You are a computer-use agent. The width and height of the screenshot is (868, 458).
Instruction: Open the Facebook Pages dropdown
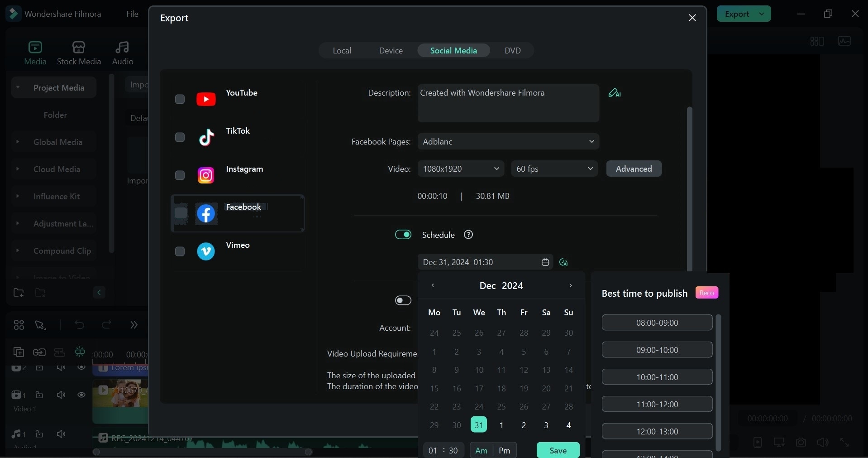(508, 141)
